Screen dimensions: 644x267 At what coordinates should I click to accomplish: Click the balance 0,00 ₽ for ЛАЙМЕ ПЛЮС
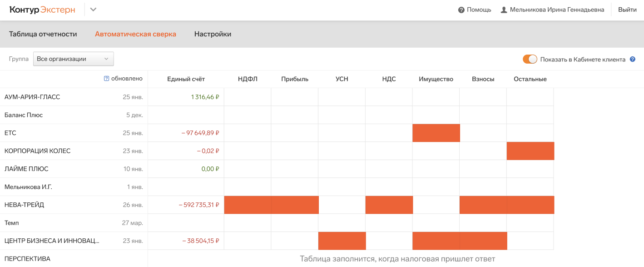tap(210, 169)
